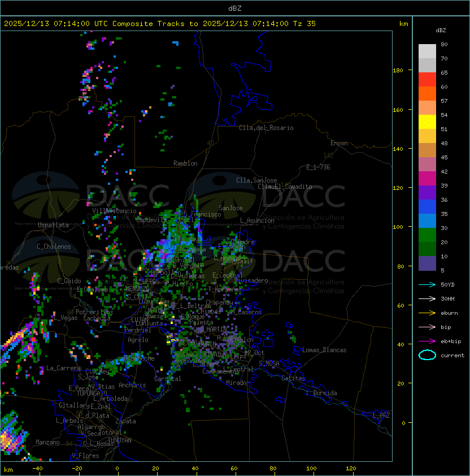The image size is (470, 476).
Task: Click the white 30HM arrow icon
Action: tap(427, 298)
